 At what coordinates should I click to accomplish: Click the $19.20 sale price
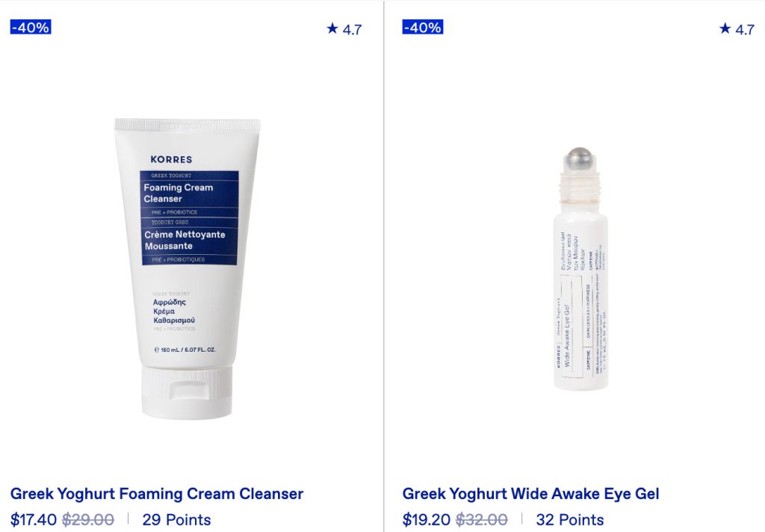pyautogui.click(x=426, y=519)
